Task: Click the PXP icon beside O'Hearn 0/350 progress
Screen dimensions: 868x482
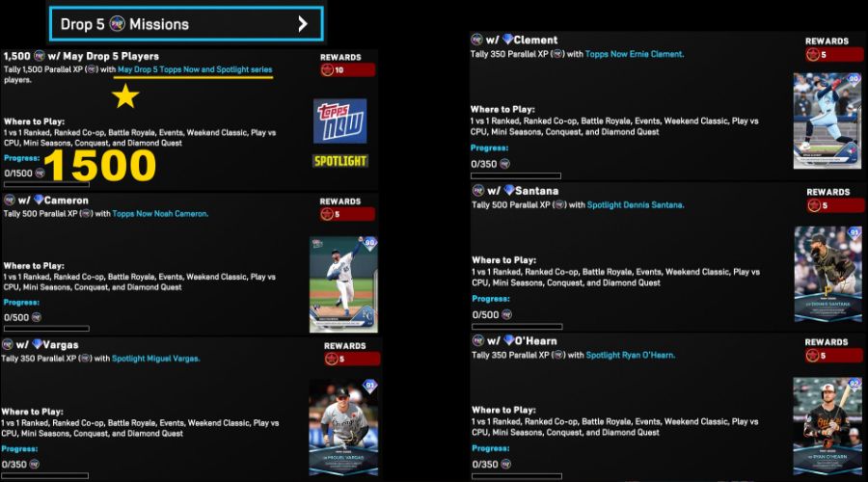Action: click(506, 464)
